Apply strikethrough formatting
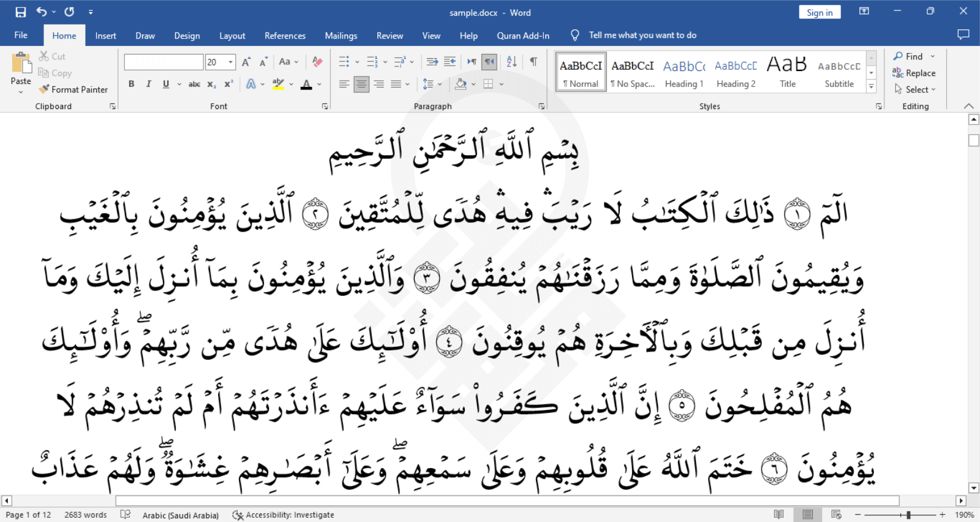The image size is (980, 522). pyautogui.click(x=194, y=84)
